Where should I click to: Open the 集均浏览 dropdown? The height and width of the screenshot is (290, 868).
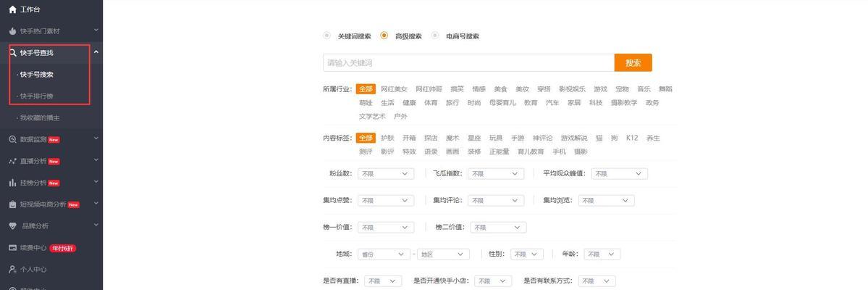606,200
